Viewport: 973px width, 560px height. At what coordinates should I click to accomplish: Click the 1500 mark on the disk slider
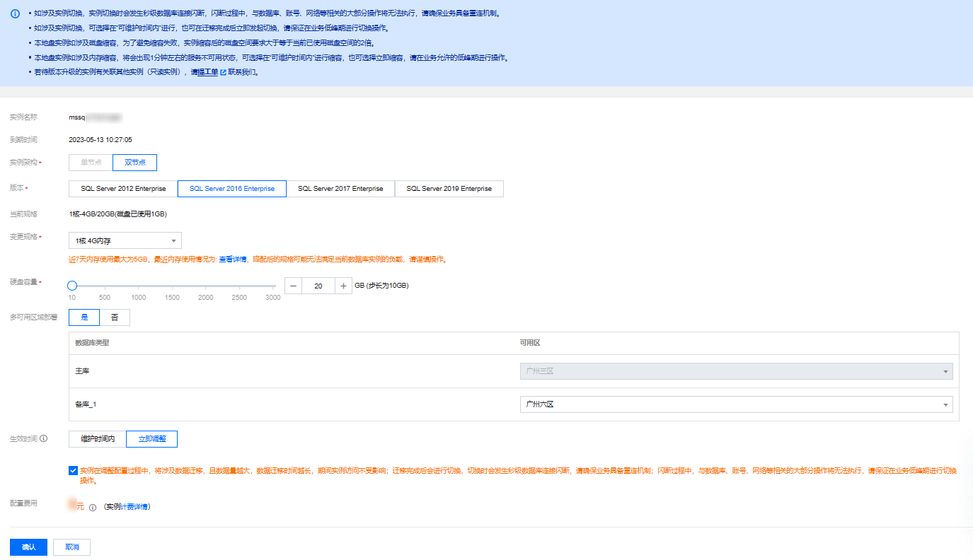(172, 298)
